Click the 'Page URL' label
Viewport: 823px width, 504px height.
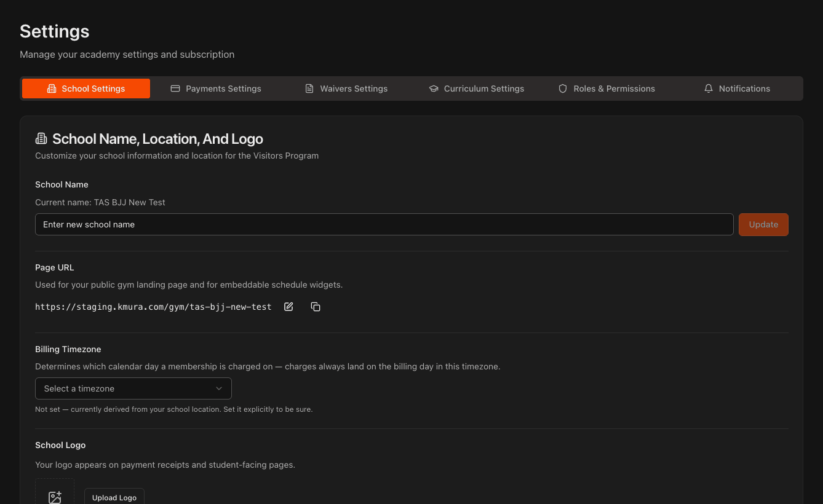pos(55,267)
